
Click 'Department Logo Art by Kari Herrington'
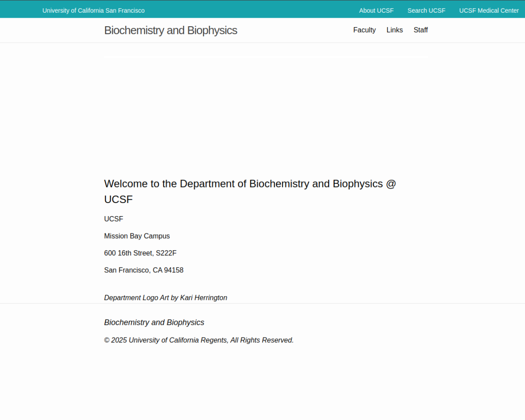(x=166, y=298)
